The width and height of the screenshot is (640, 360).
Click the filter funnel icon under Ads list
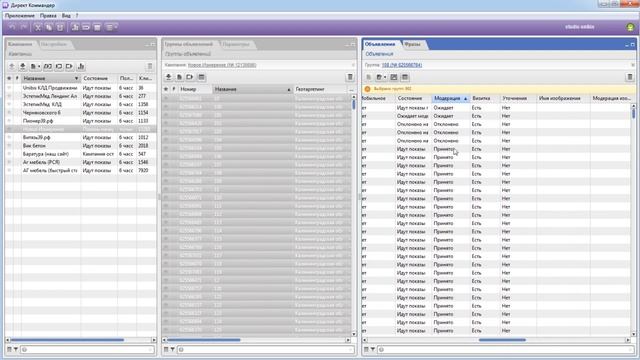[372, 349]
